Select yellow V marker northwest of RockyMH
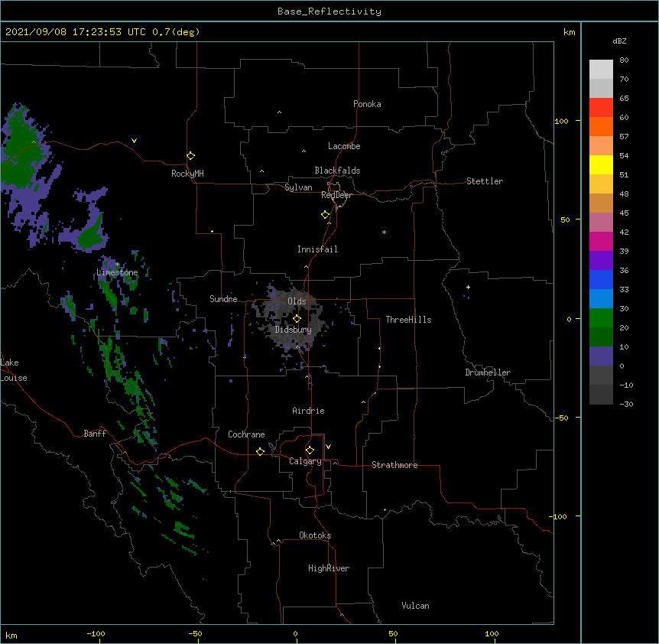 pos(134,141)
